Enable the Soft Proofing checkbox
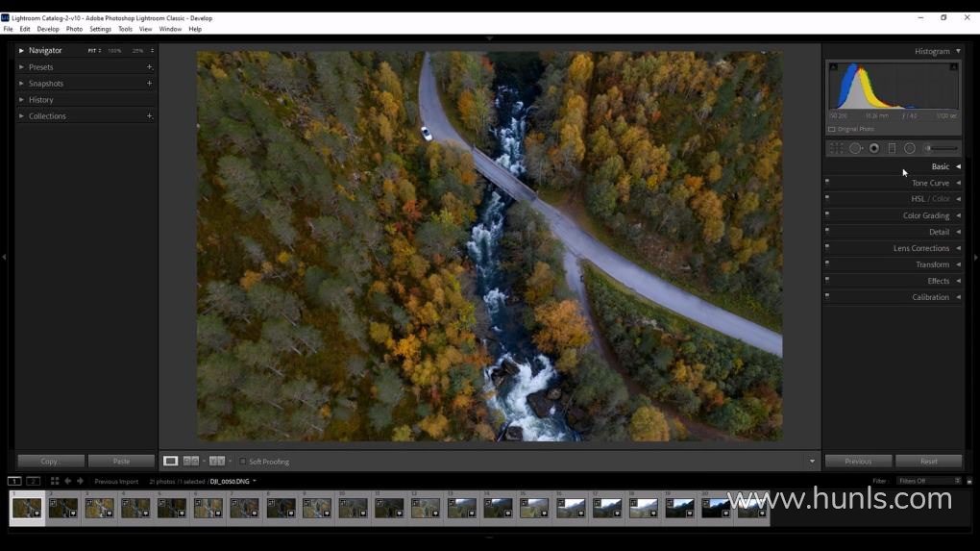980x551 pixels. pos(242,462)
